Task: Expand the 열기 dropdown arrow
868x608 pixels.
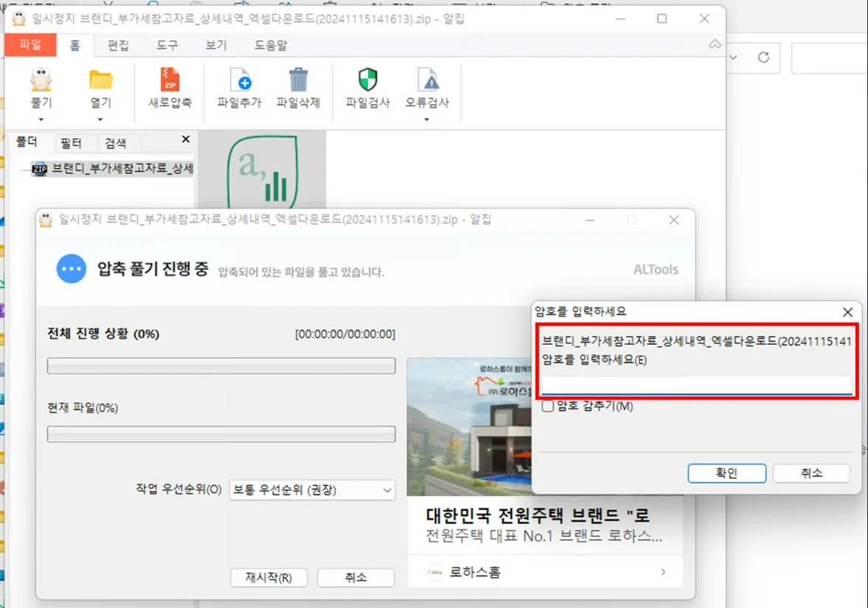Action: [x=100, y=119]
